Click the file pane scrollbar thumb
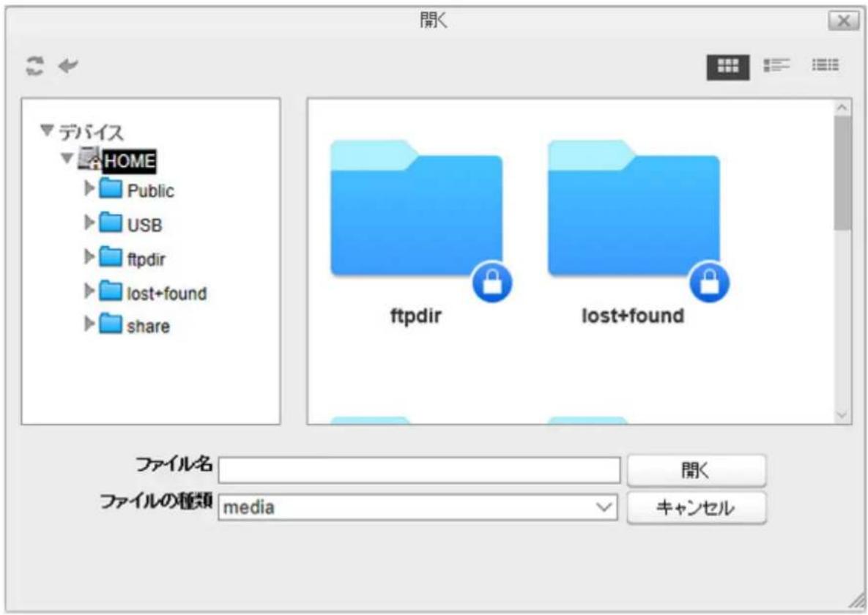Screen dimensions: 868x615 842,173
